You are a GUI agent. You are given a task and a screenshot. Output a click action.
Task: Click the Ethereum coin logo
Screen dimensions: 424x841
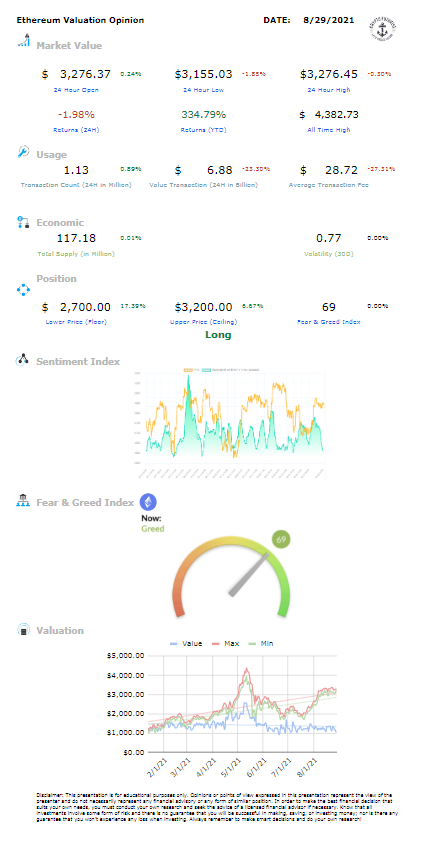148,502
